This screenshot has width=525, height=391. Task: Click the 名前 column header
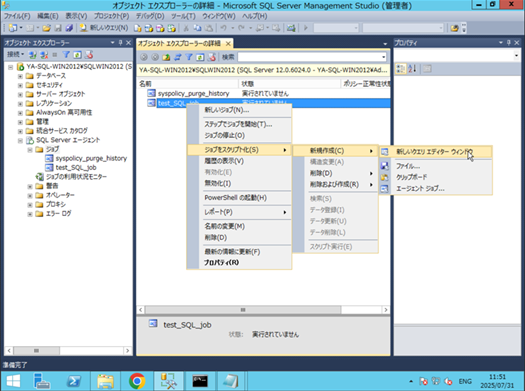coord(188,84)
